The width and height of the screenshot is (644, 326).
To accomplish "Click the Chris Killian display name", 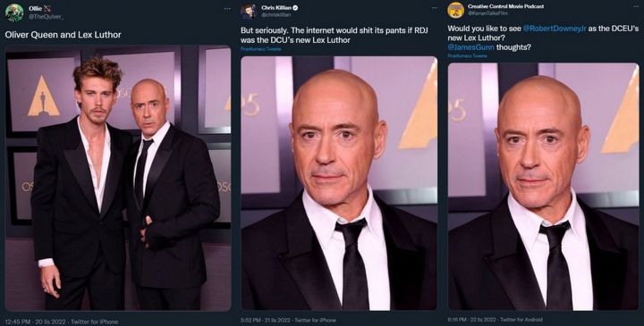I will (276, 8).
